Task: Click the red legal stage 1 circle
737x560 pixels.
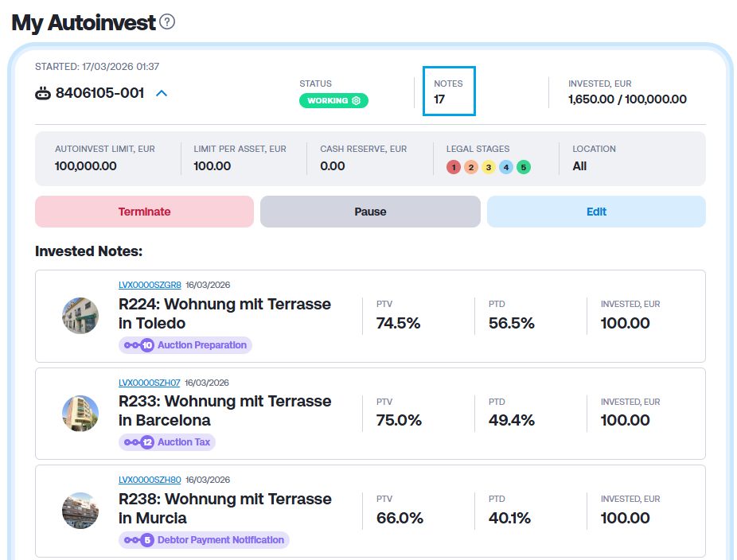Action: [454, 167]
